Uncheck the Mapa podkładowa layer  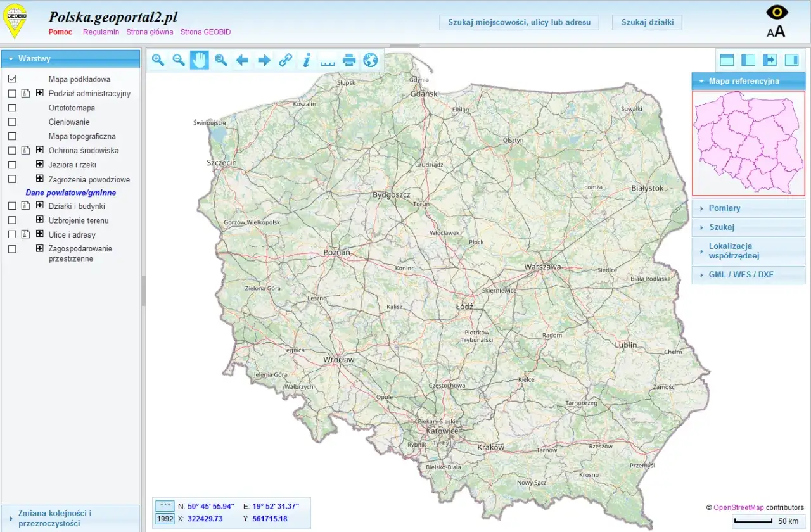(12, 79)
